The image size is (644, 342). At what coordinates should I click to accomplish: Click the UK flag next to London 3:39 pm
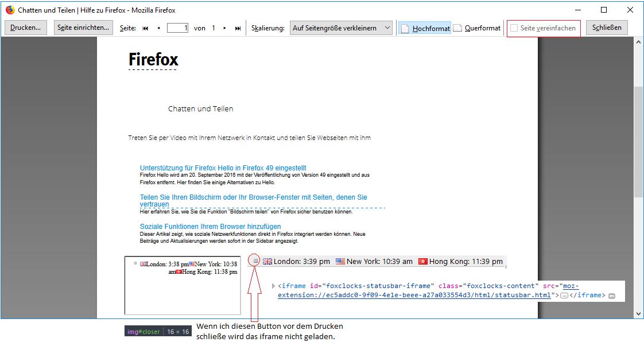click(x=267, y=262)
